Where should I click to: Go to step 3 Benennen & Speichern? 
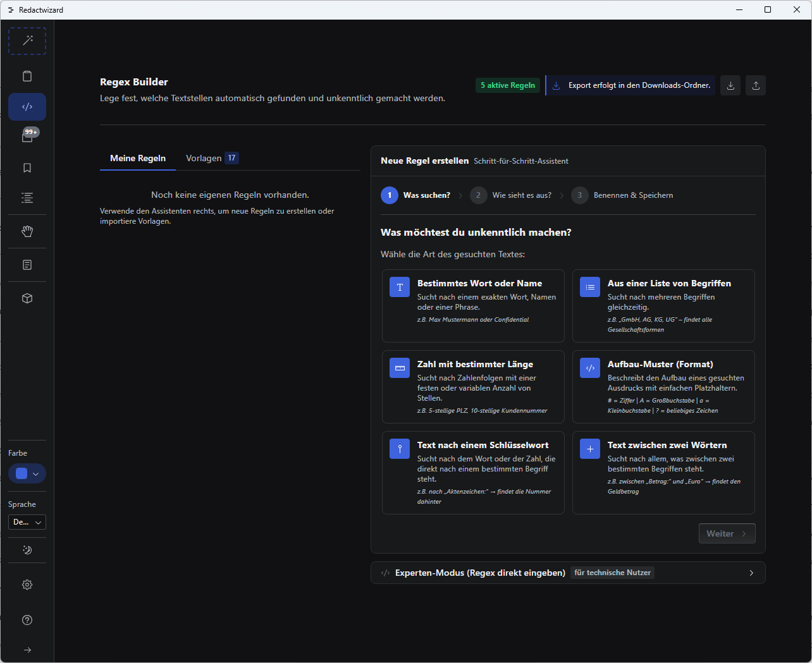[622, 195]
